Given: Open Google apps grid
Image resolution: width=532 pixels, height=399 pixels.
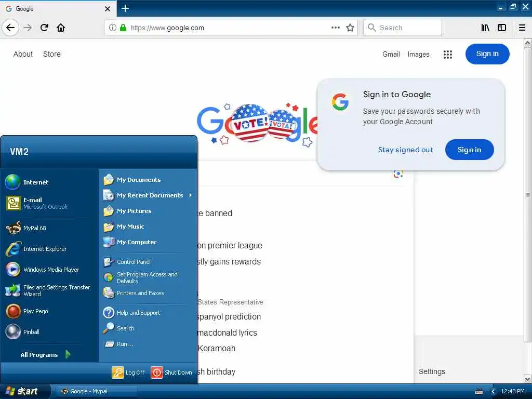Looking at the screenshot, I should [x=448, y=54].
